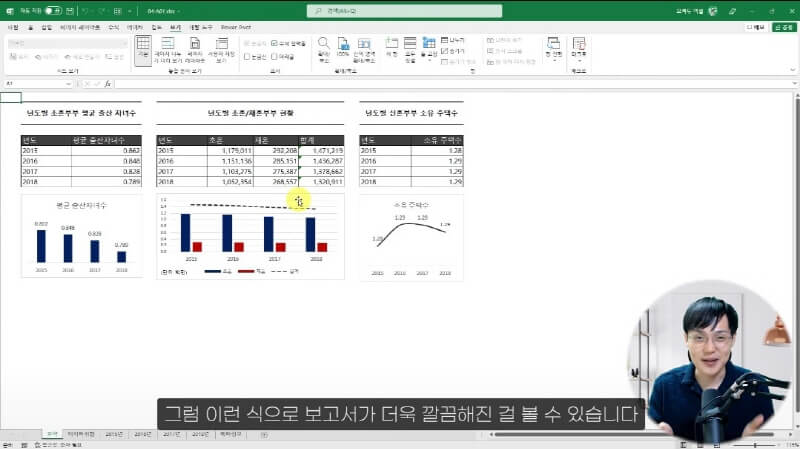Switch to the 2016년 sheet tab
The image size is (800, 449).
[x=143, y=435]
